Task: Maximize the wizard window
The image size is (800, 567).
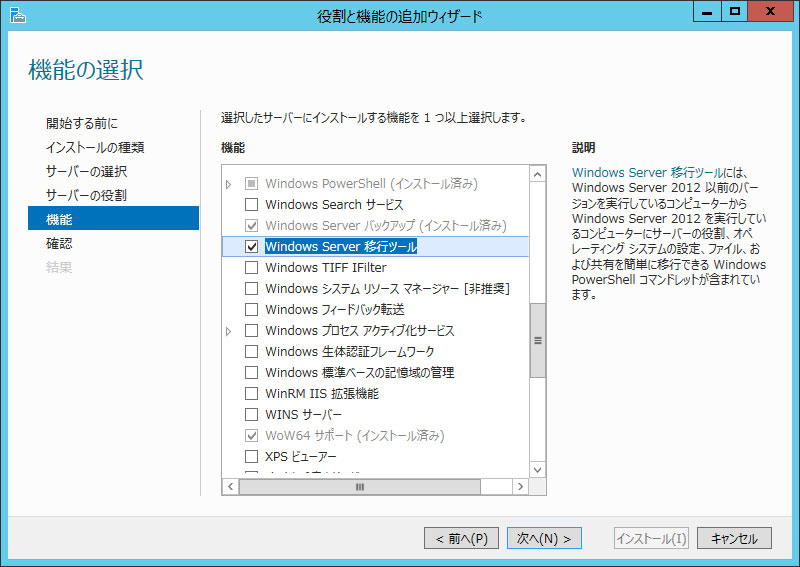Action: (x=734, y=11)
